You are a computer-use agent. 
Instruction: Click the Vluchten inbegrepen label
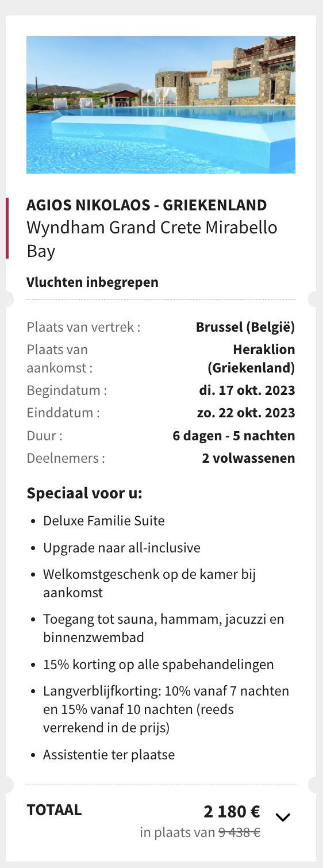pos(92,282)
